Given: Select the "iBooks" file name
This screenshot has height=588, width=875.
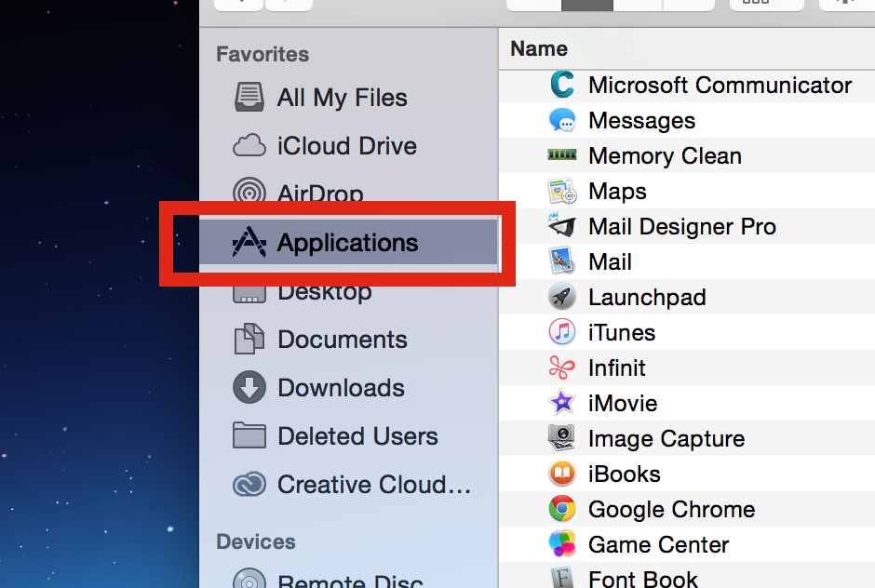Looking at the screenshot, I should pyautogui.click(x=625, y=474).
